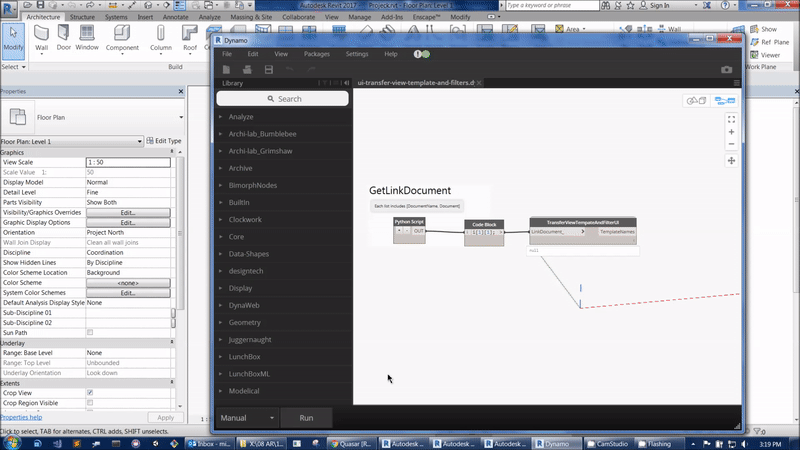This screenshot has width=800, height=450.
Task: Open Dynamo Settings menu
Action: [357, 54]
